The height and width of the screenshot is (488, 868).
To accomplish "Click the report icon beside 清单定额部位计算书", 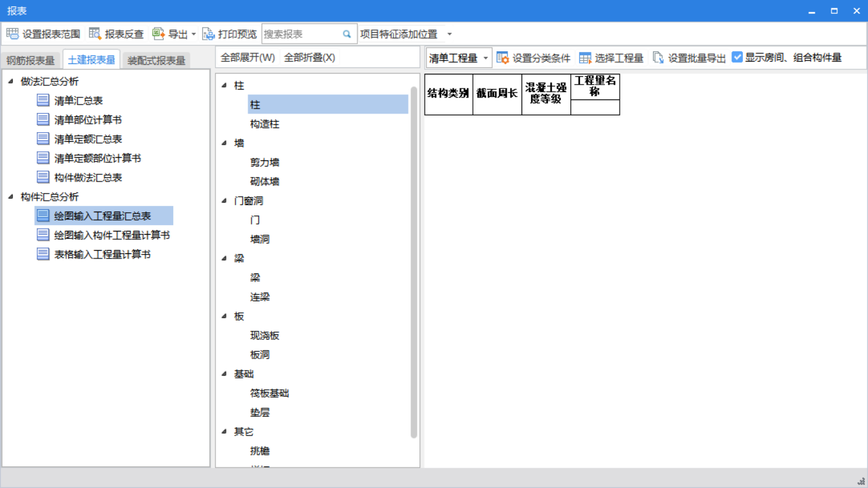I will pos(43,158).
